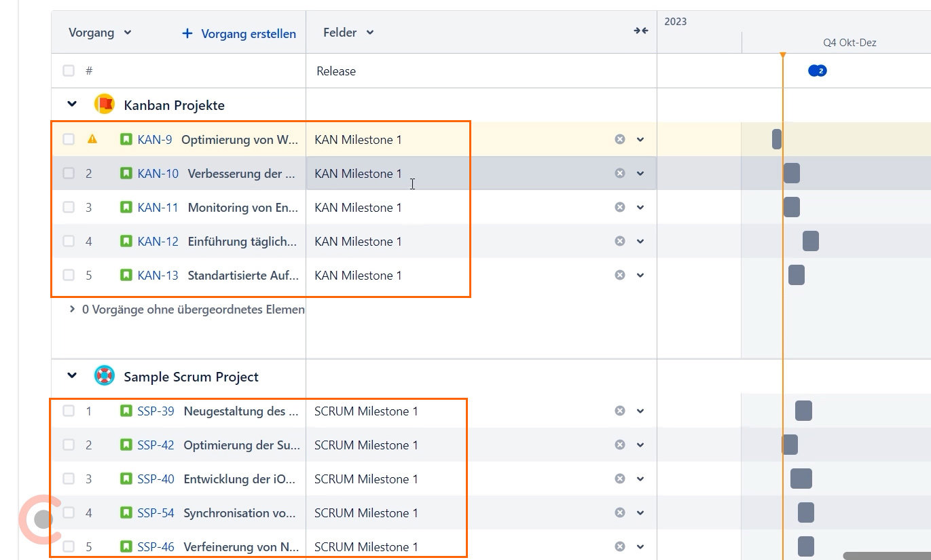This screenshot has height=560, width=931.
Task: Clear the release from KAN-10 via the x icon
Action: click(619, 173)
